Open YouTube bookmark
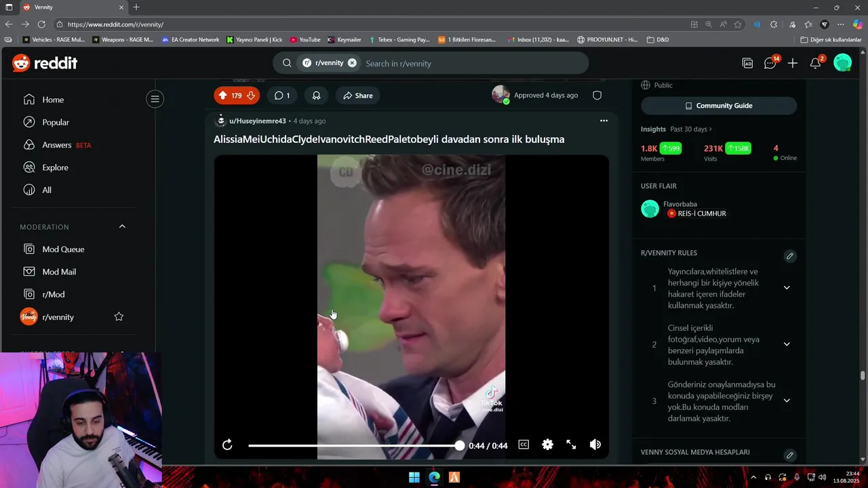This screenshot has width=868, height=488. (305, 40)
